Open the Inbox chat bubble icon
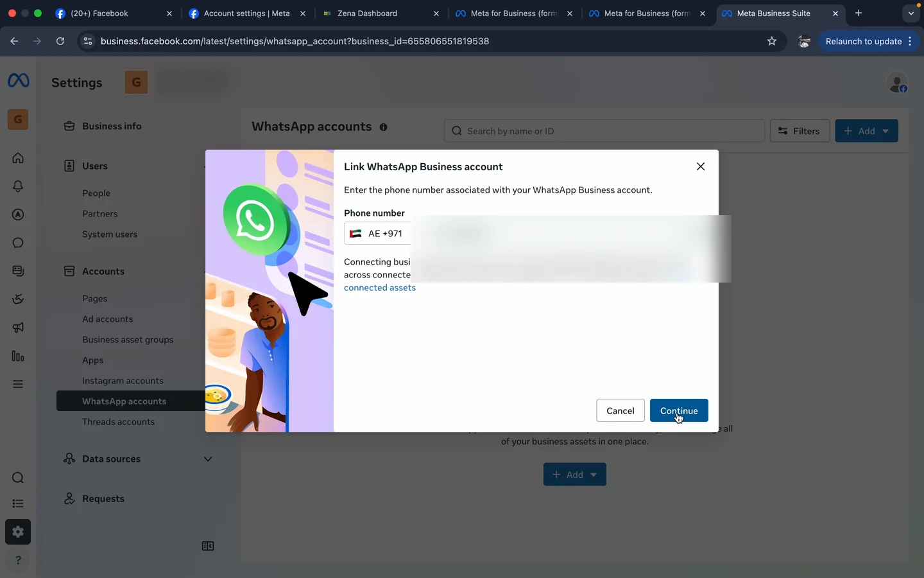The image size is (924, 578). coord(18,243)
